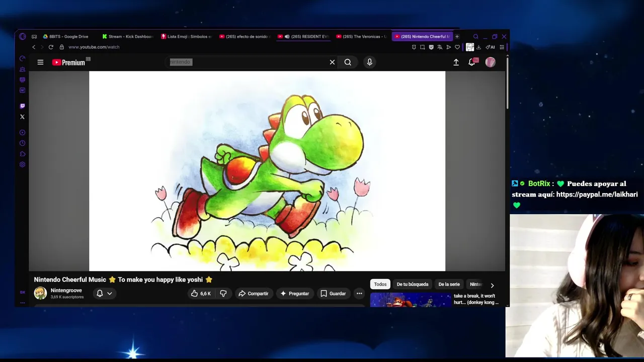This screenshot has height=362, width=644.
Task: Open the donkey kong recommended video thumbnail
Action: (411, 300)
